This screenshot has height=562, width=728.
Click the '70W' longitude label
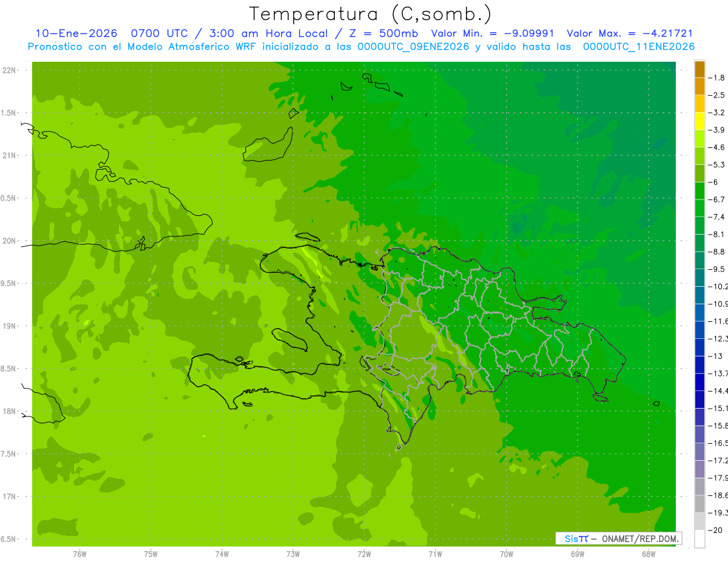(507, 554)
